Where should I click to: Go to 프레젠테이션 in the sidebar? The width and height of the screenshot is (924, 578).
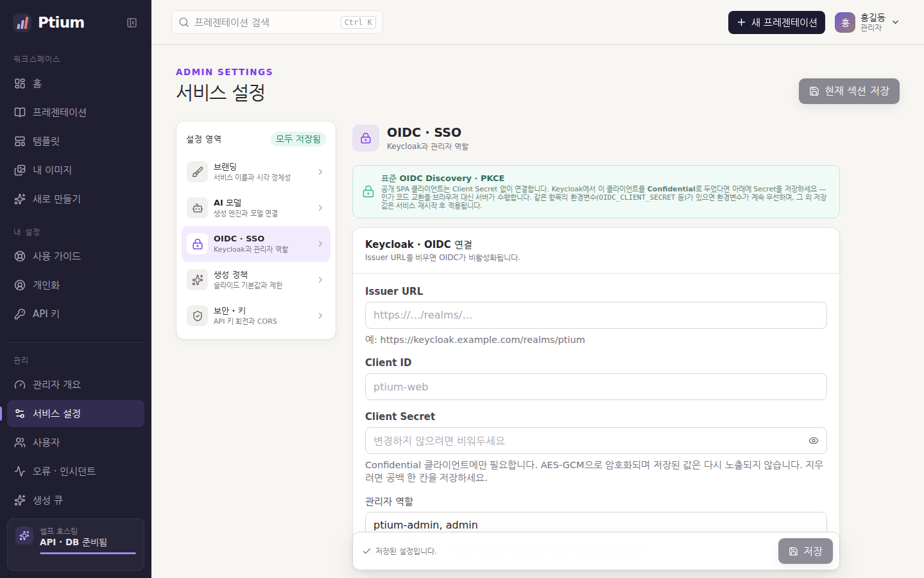pos(76,112)
